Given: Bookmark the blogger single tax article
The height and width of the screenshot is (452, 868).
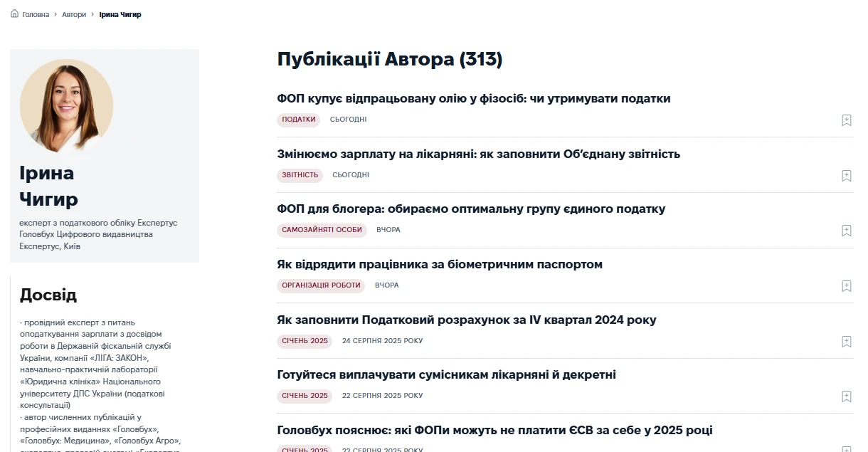Looking at the screenshot, I should [846, 231].
